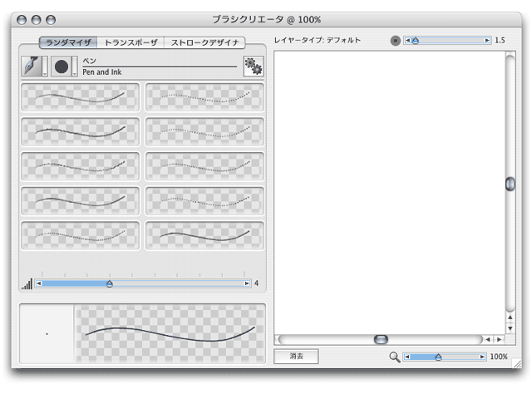Click the large current stroke preview
532x399 pixels.
click(170, 332)
